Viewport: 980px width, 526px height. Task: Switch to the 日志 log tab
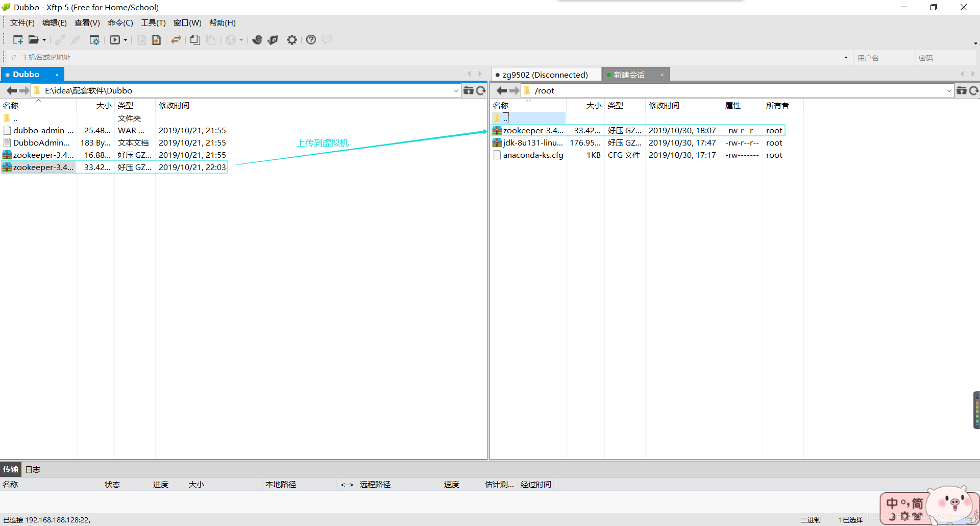click(33, 470)
